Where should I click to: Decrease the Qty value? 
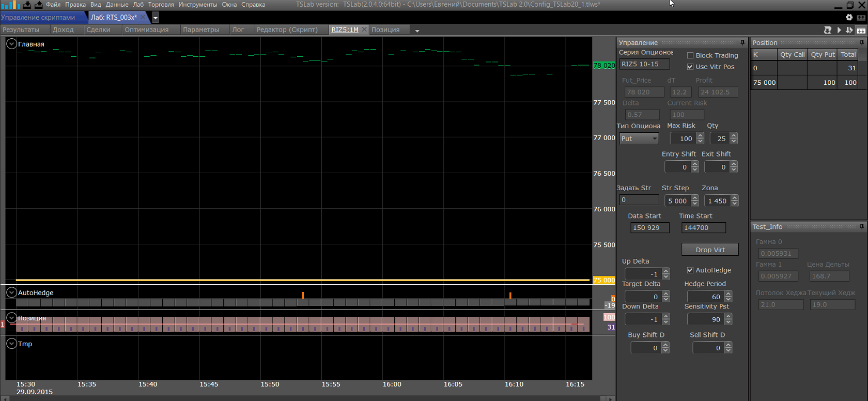734,141
